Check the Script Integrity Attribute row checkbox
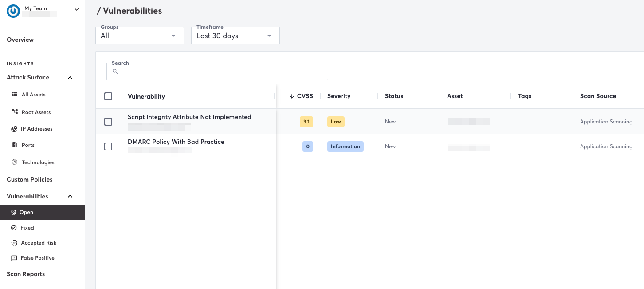The width and height of the screenshot is (644, 289). click(108, 122)
